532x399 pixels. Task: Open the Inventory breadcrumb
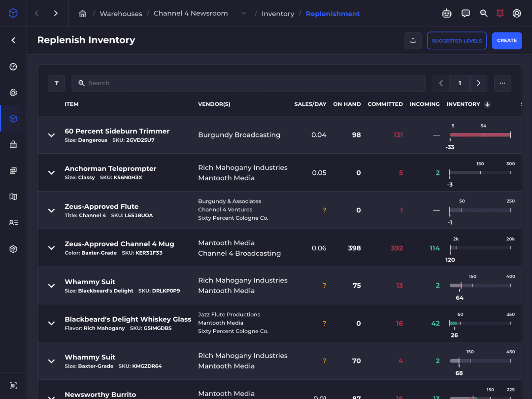pyautogui.click(x=278, y=14)
